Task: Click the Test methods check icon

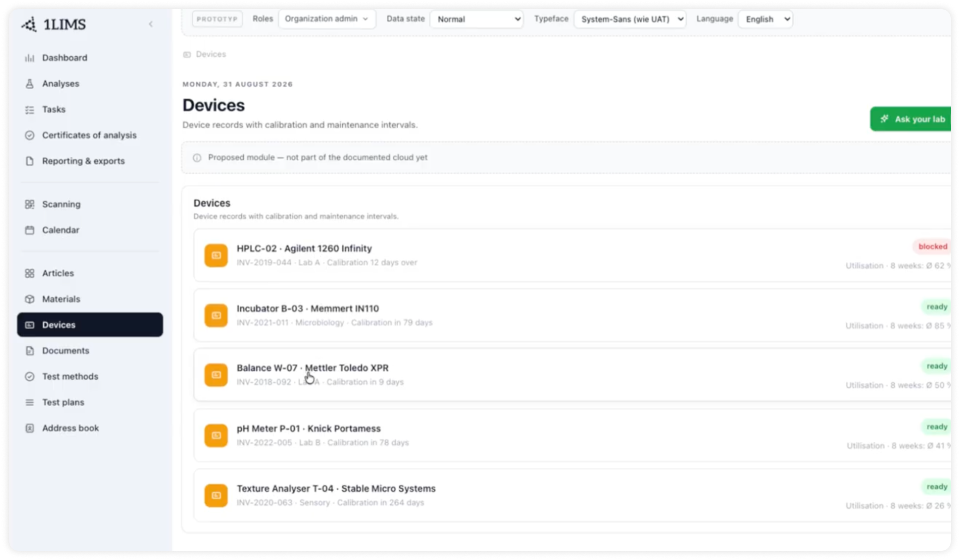Action: click(x=30, y=377)
